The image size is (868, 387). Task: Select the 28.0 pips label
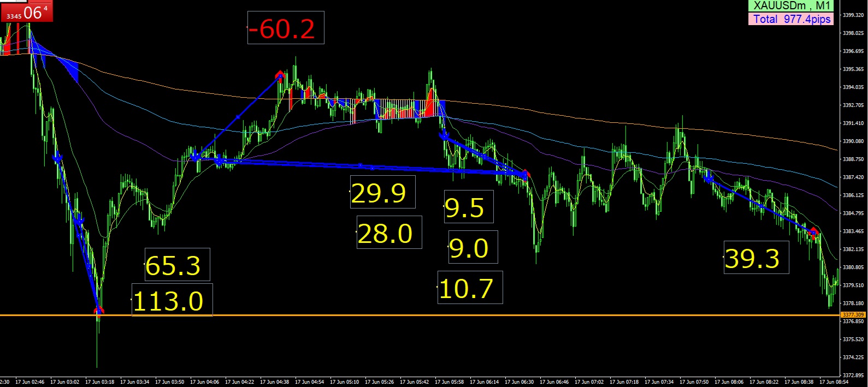coord(389,233)
